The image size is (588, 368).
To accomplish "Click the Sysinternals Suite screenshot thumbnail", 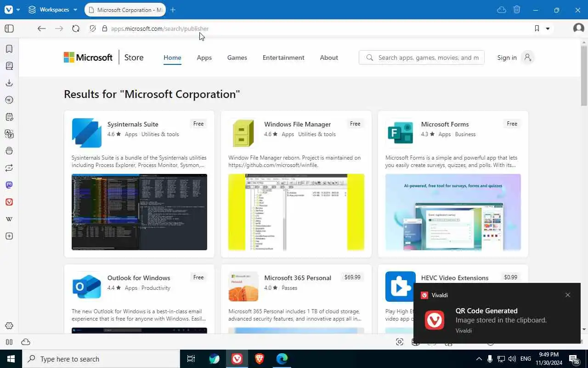I will click(139, 212).
